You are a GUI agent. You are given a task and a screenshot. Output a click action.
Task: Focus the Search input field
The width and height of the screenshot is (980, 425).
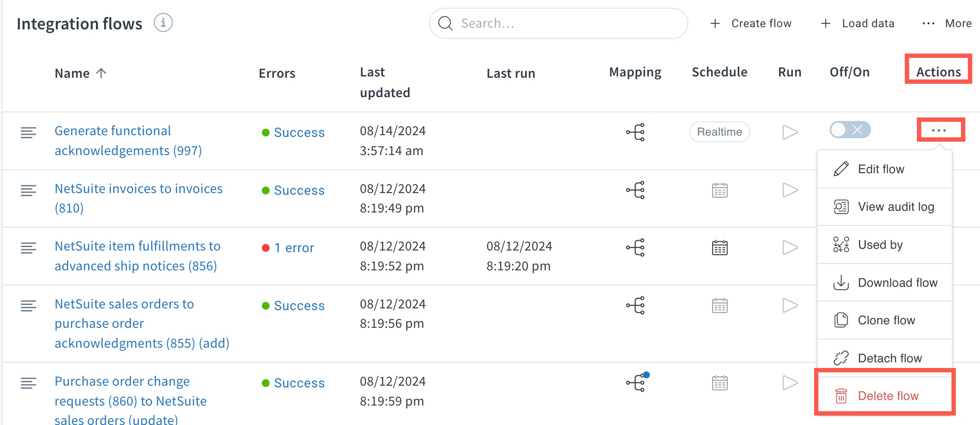click(x=558, y=23)
